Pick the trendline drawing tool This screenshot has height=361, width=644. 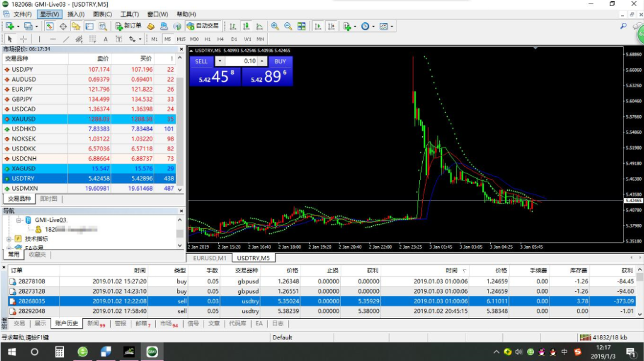(66, 39)
